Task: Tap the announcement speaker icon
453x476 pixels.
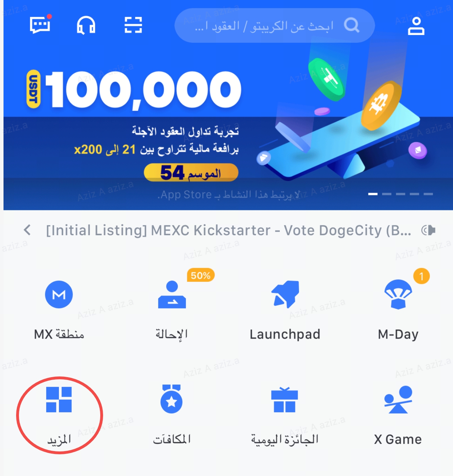Action: tap(428, 230)
